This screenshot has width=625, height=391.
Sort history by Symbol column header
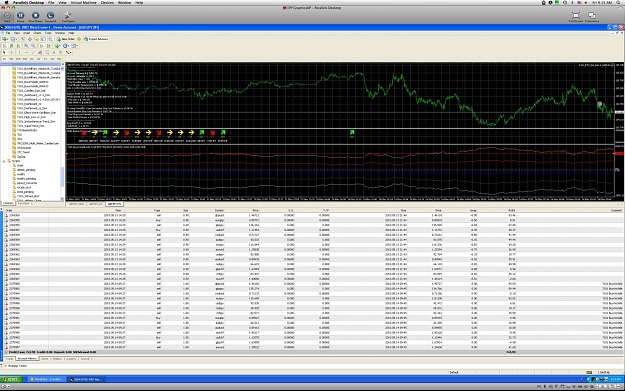(x=219, y=210)
